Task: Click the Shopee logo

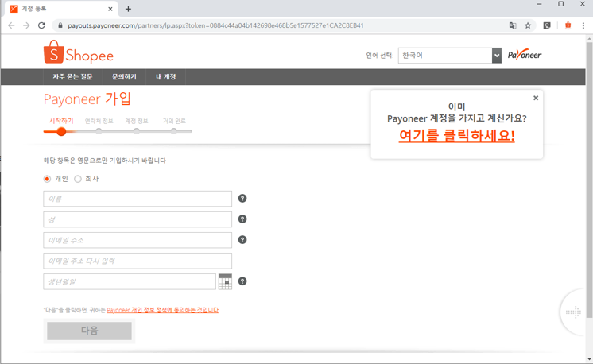Action: coord(78,52)
